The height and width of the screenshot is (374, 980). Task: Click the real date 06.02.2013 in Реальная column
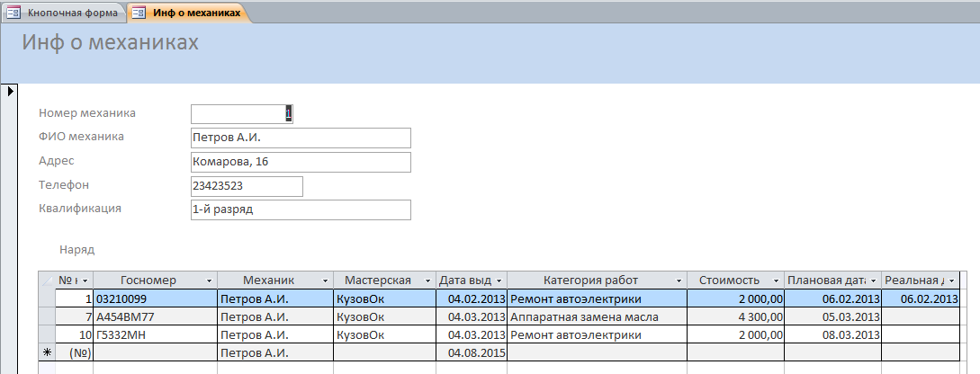(920, 298)
